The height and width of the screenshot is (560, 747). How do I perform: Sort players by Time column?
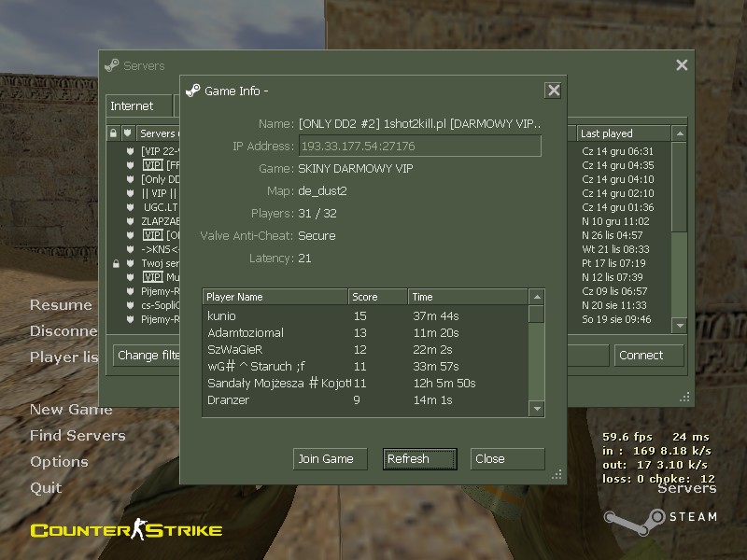click(468, 297)
